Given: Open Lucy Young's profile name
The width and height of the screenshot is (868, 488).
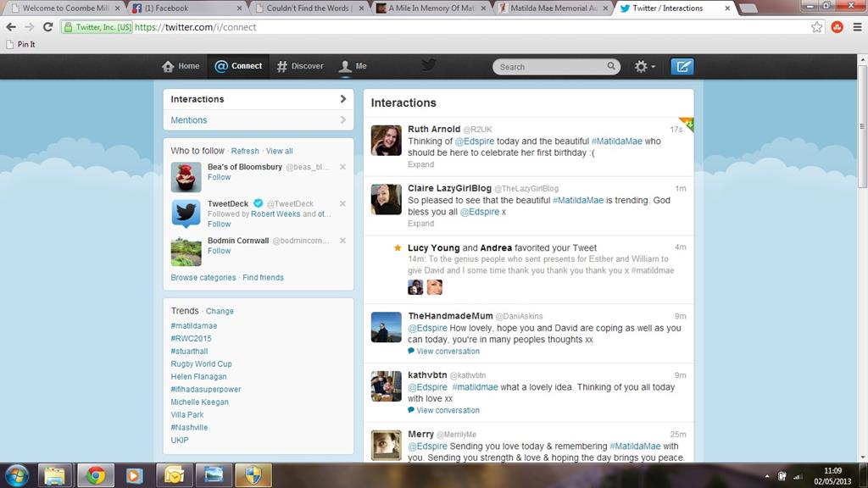Looking at the screenshot, I should point(433,248).
